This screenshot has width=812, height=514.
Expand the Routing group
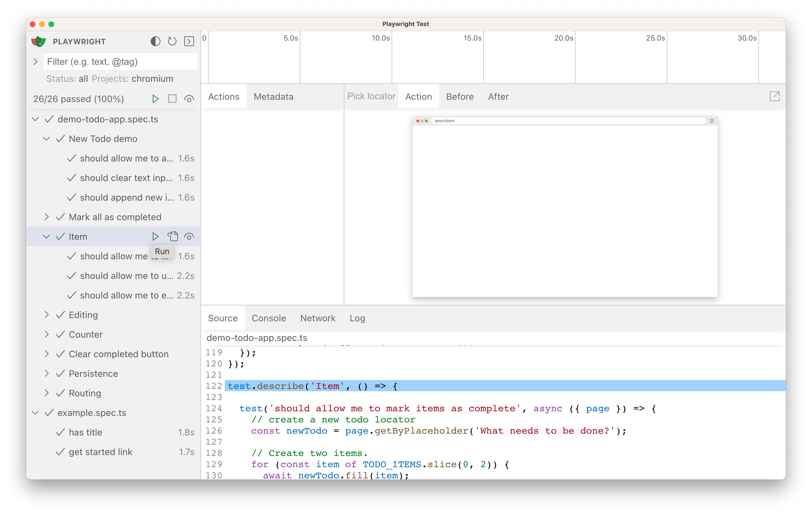(47, 393)
